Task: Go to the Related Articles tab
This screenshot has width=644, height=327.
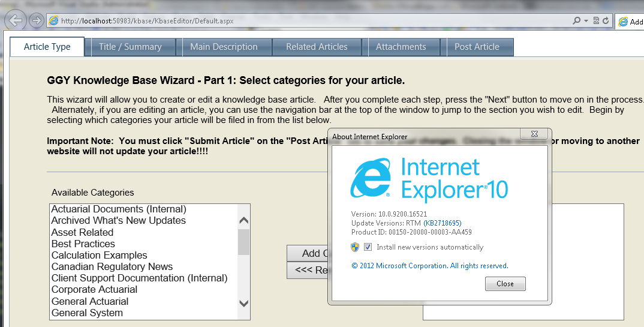Action: 317,47
